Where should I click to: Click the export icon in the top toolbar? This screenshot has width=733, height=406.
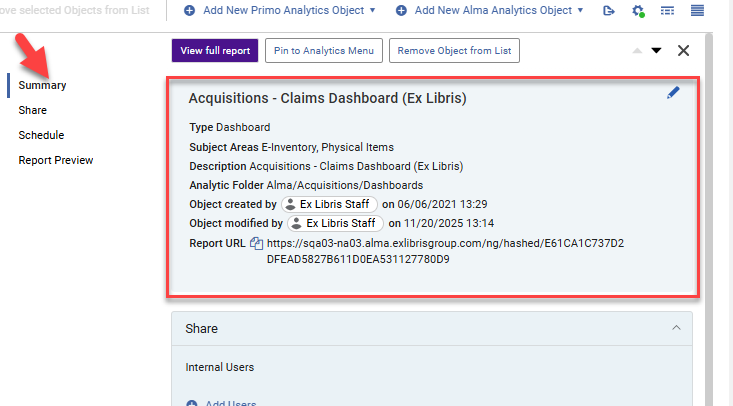[x=608, y=10]
